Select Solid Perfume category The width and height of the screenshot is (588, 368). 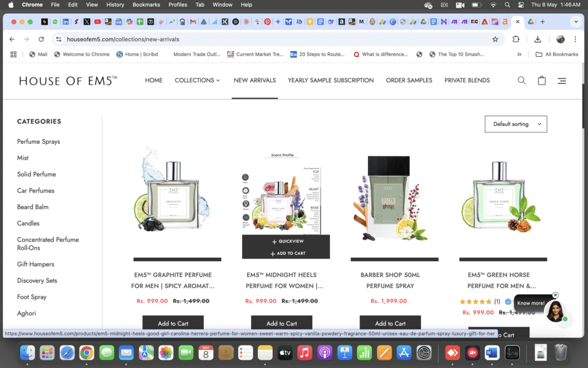(x=36, y=174)
